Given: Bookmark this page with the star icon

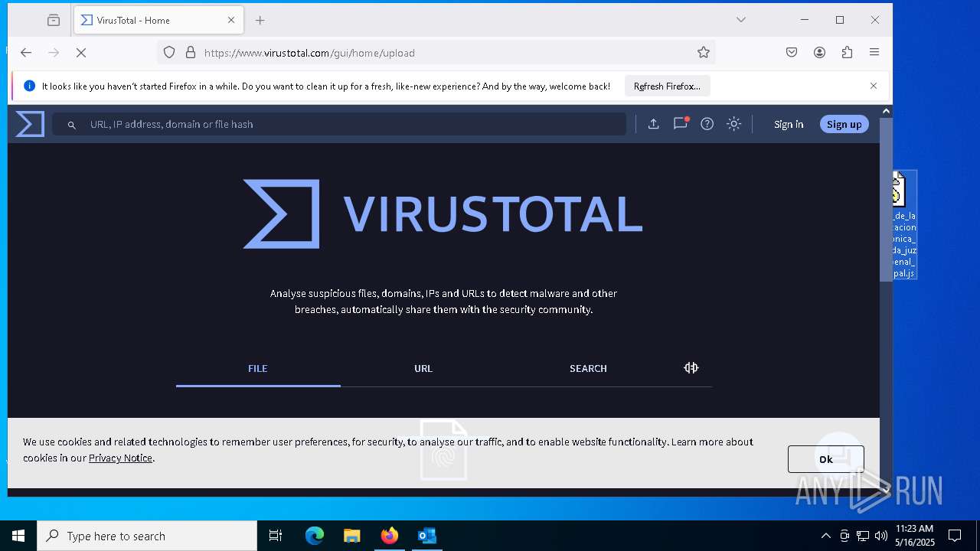Looking at the screenshot, I should [x=704, y=52].
